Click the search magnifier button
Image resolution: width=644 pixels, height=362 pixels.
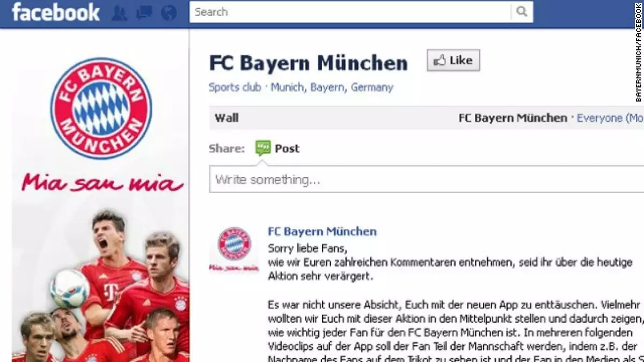click(522, 12)
